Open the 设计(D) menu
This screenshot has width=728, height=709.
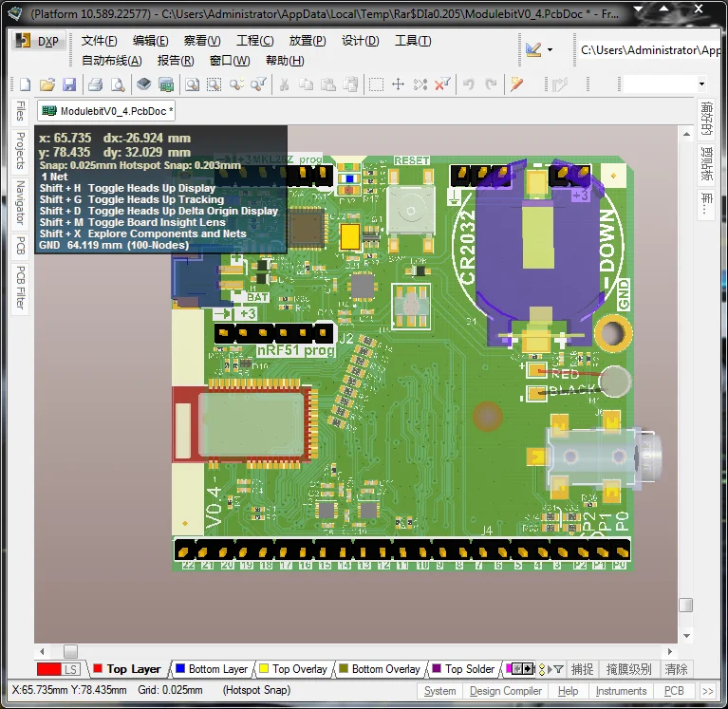click(360, 41)
